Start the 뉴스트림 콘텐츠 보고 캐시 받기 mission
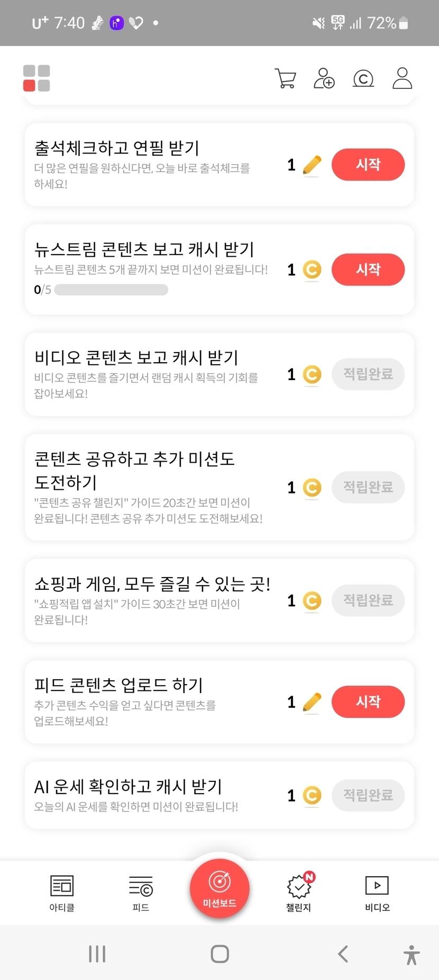This screenshot has width=439, height=980. pyautogui.click(x=368, y=269)
